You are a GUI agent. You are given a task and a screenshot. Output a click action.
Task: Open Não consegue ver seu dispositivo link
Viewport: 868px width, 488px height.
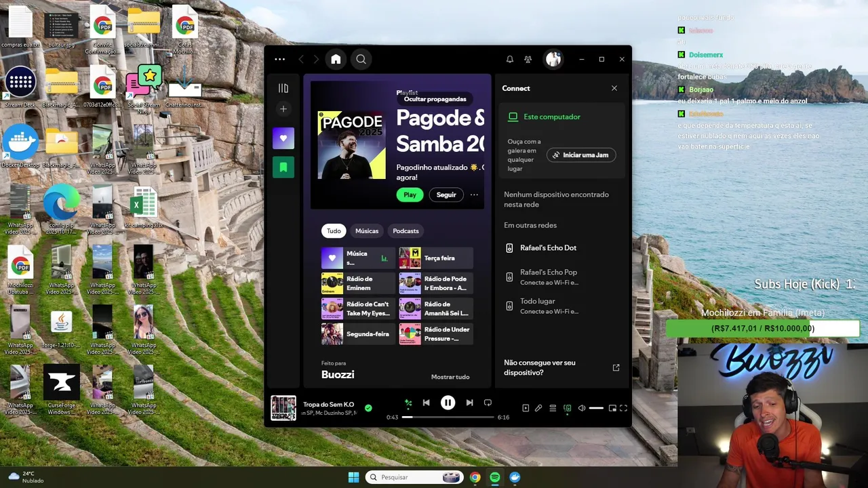561,367
